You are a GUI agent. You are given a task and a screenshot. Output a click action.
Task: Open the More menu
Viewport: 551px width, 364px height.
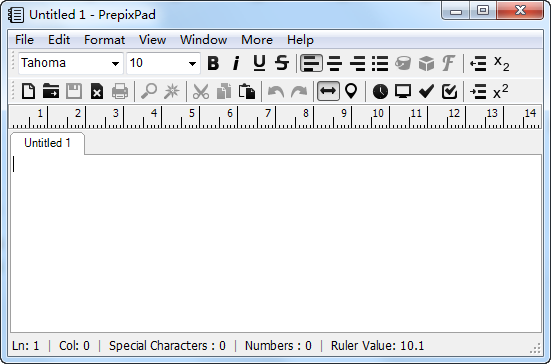coord(257,40)
